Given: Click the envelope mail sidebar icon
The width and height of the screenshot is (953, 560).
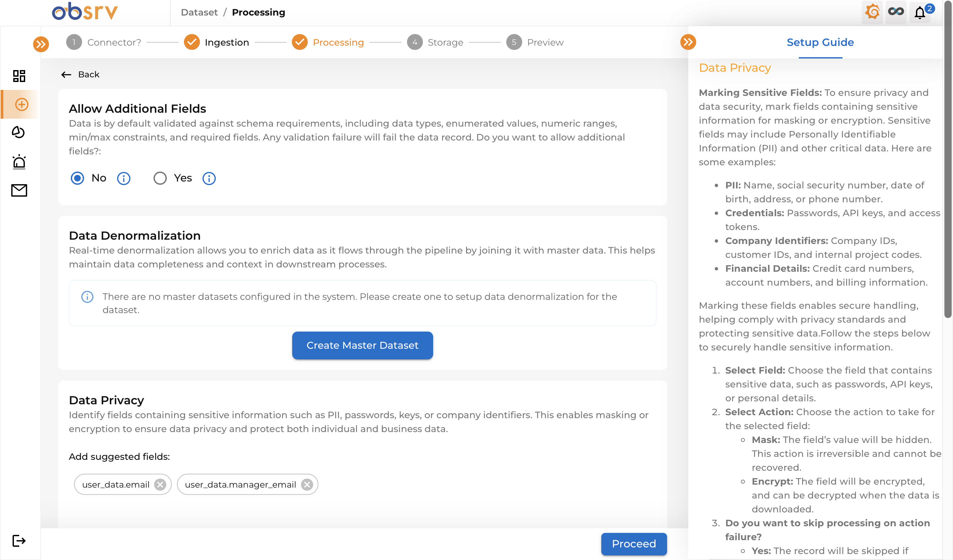Looking at the screenshot, I should pos(19,190).
